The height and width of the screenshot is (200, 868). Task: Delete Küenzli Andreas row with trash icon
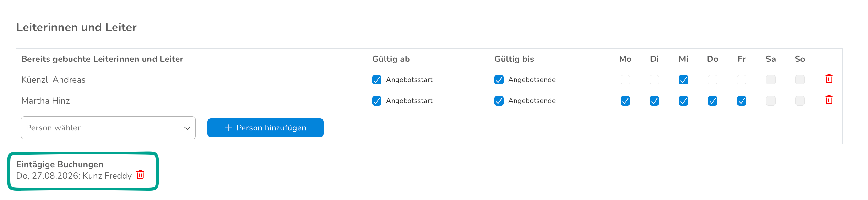[829, 79]
